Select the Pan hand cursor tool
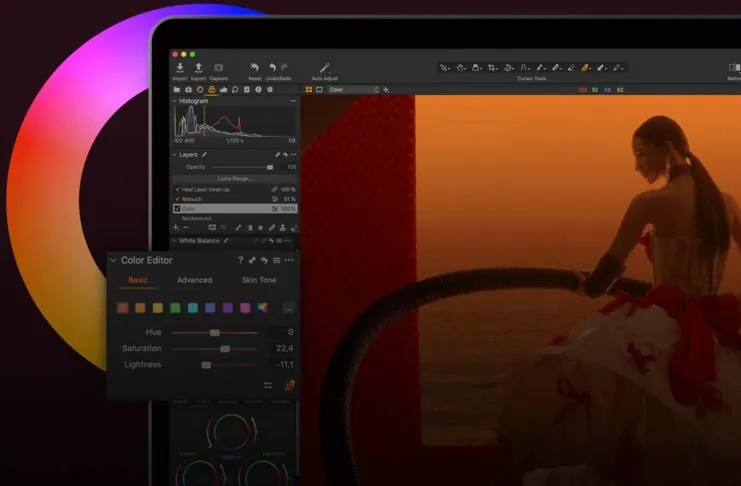 coord(460,68)
